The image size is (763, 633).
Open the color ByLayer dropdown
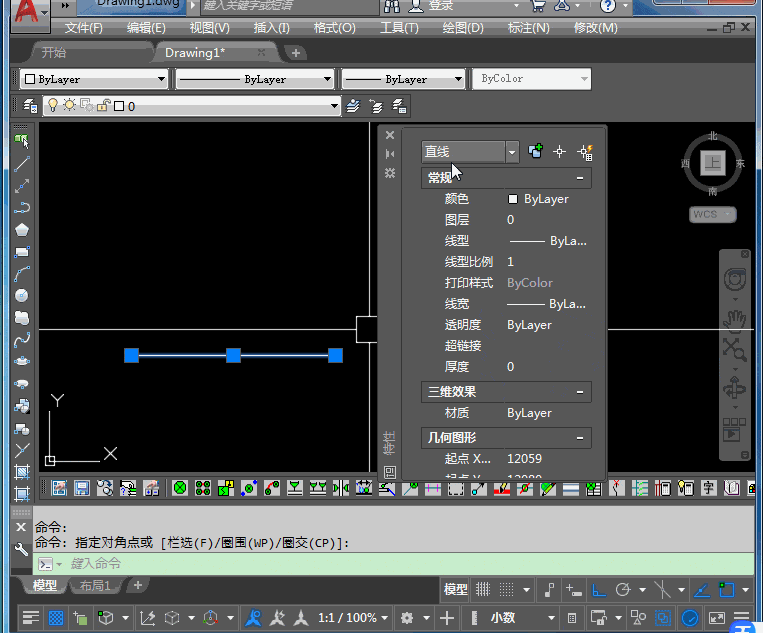(x=94, y=79)
